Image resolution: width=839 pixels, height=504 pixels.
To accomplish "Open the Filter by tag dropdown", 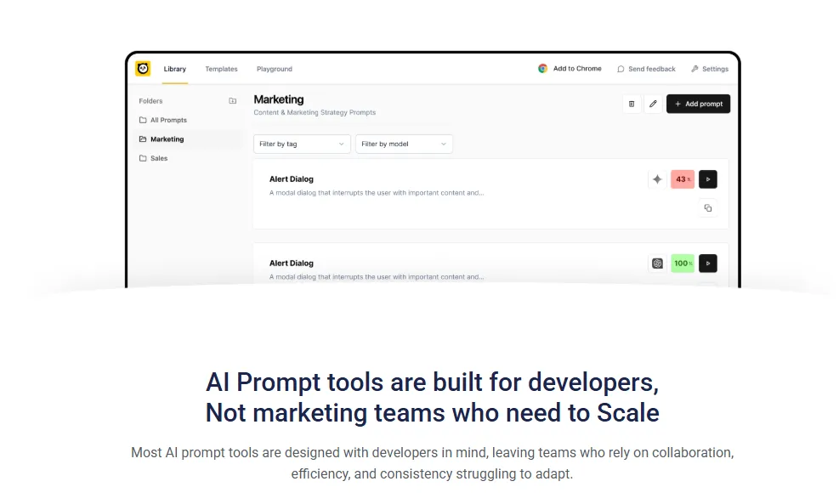I will click(x=302, y=144).
